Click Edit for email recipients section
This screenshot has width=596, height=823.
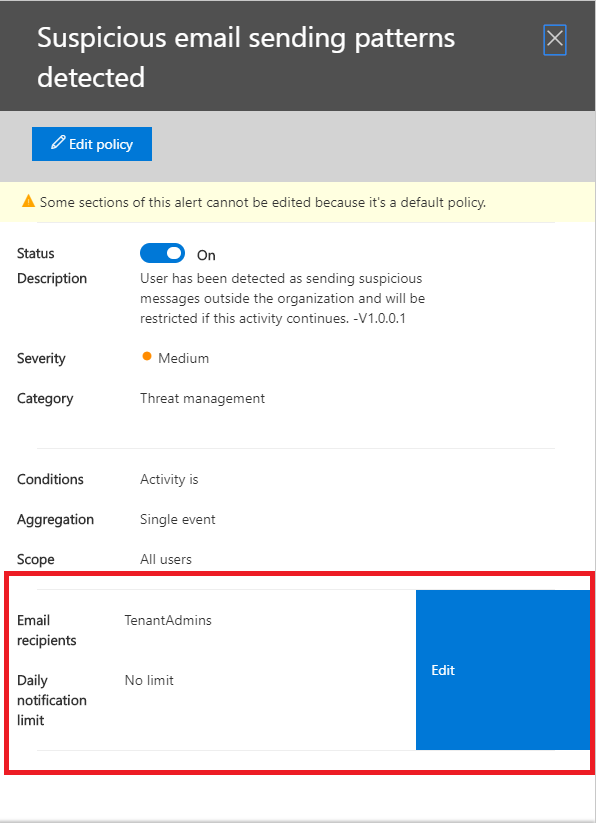503,670
